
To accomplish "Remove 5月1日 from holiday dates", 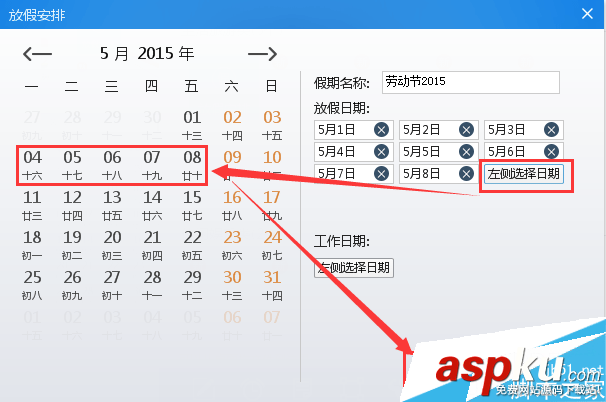I will click(x=381, y=130).
